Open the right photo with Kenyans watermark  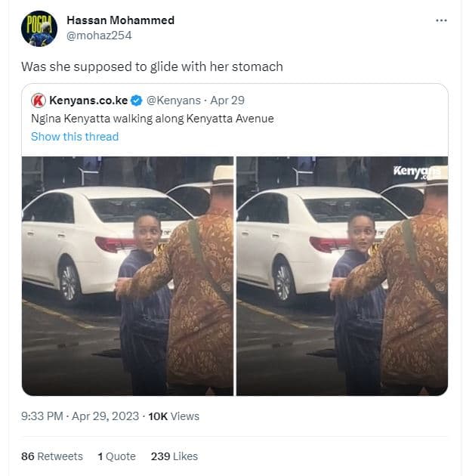coord(342,276)
